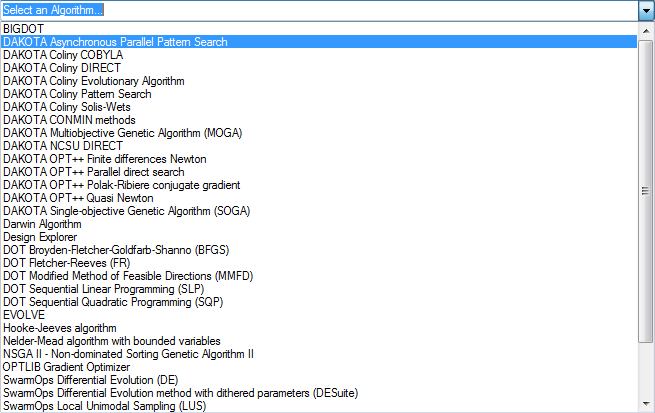
Task: Click the list scrollbar down arrow
Action: pos(645,403)
